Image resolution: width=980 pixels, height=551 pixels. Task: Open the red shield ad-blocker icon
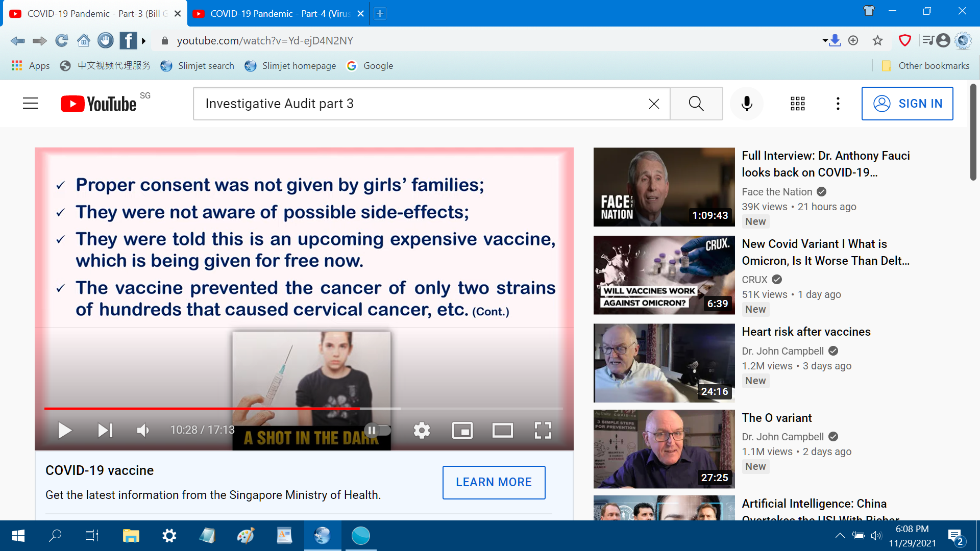coord(905,40)
